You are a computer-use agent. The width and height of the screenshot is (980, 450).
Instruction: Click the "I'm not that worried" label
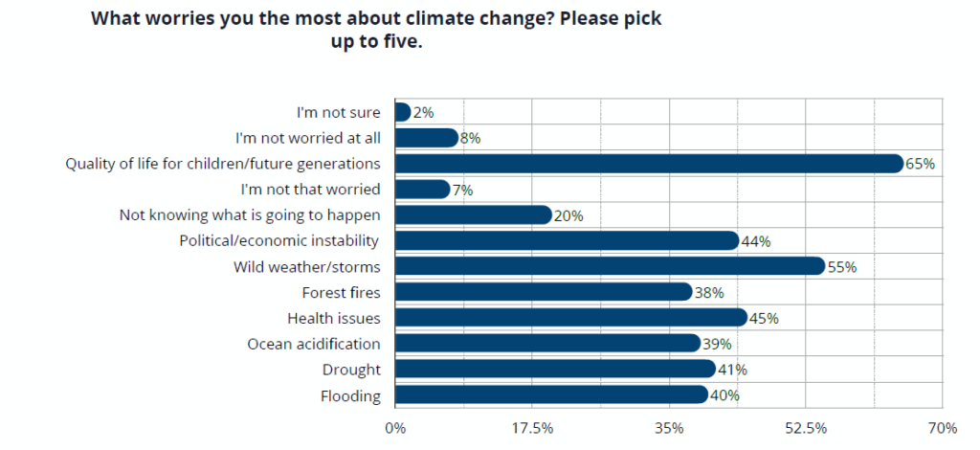[x=315, y=189]
